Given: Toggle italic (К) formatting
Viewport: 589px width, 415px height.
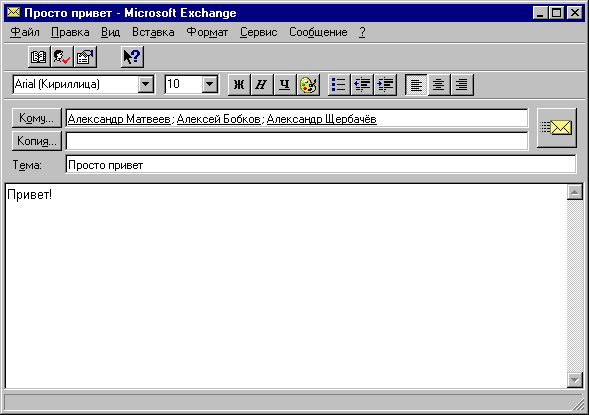Looking at the screenshot, I should pos(262,85).
